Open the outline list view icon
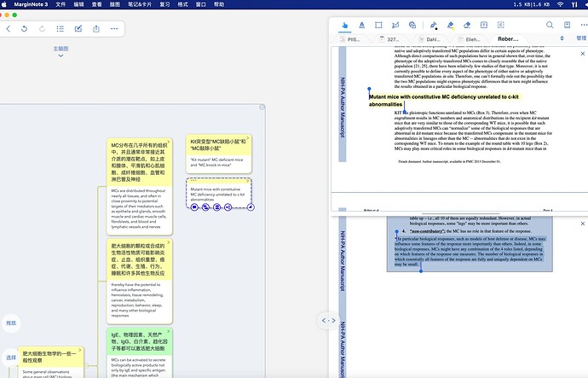Screen dimensions: 588x378 tap(60, 29)
